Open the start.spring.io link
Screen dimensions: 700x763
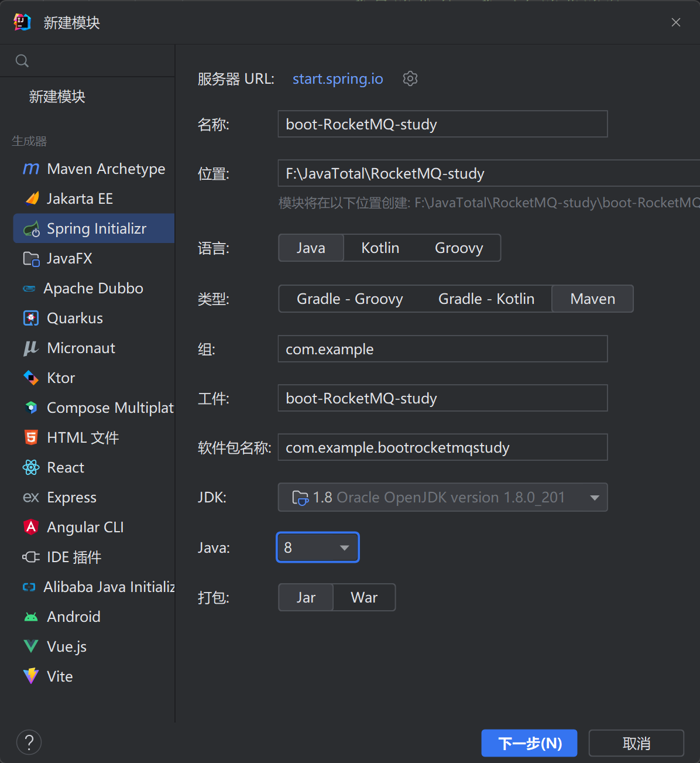[x=338, y=78]
